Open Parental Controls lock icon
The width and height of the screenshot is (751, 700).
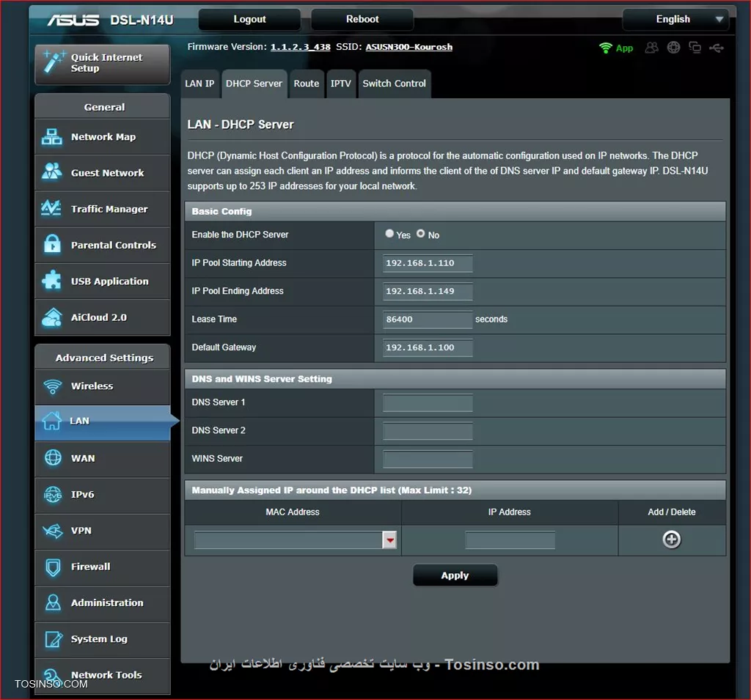point(52,244)
